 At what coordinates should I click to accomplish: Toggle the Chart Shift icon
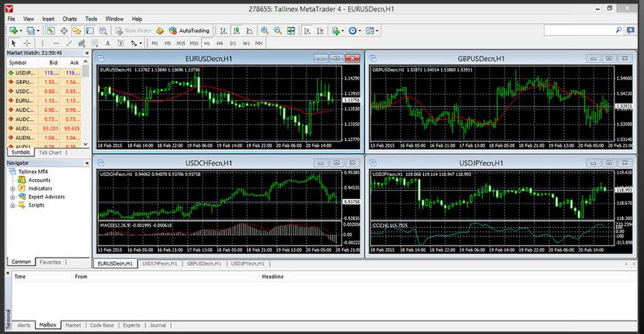320,31
